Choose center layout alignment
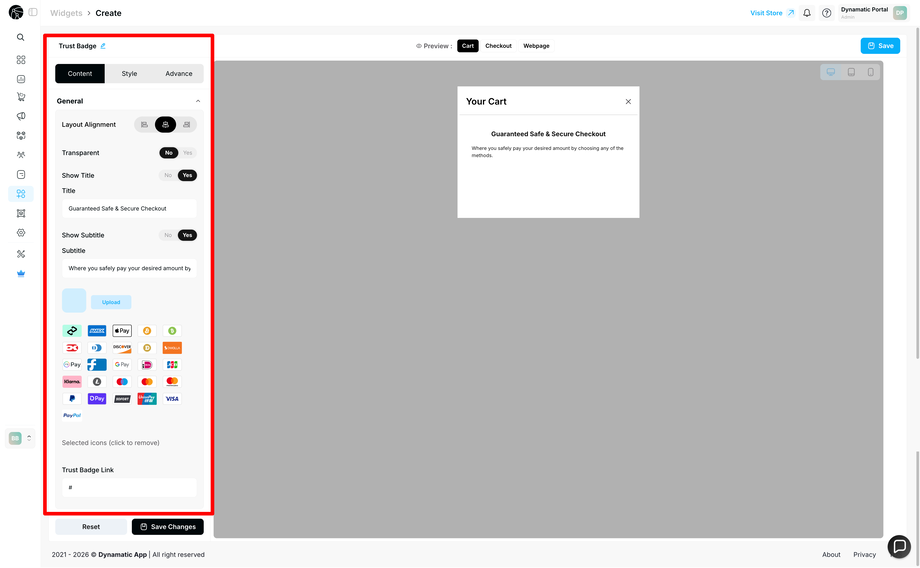The height and width of the screenshot is (568, 920). coord(165,125)
